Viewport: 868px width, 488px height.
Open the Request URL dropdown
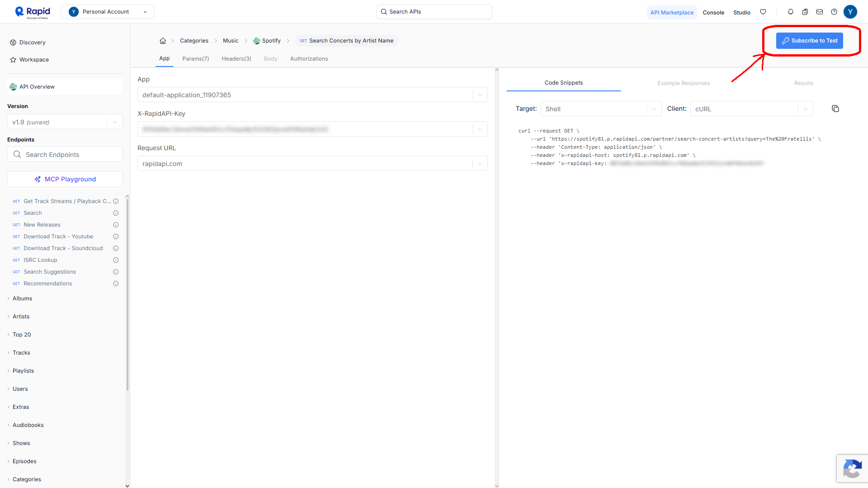312,164
